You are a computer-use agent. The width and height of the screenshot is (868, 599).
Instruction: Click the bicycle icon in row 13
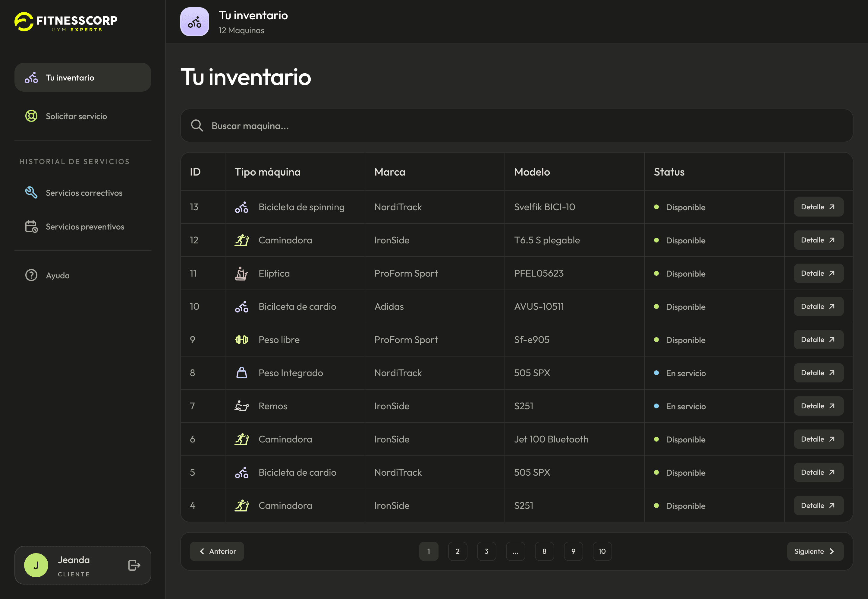coord(242,207)
